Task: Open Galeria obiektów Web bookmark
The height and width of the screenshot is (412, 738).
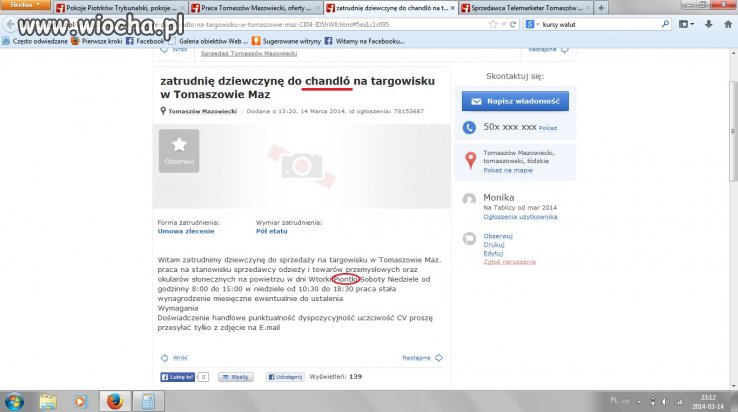Action: coord(209,41)
